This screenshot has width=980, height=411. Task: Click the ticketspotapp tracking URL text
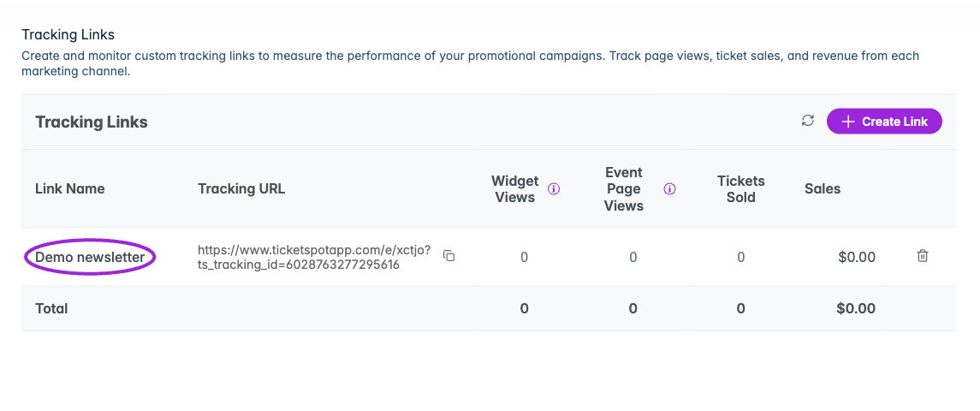(314, 257)
